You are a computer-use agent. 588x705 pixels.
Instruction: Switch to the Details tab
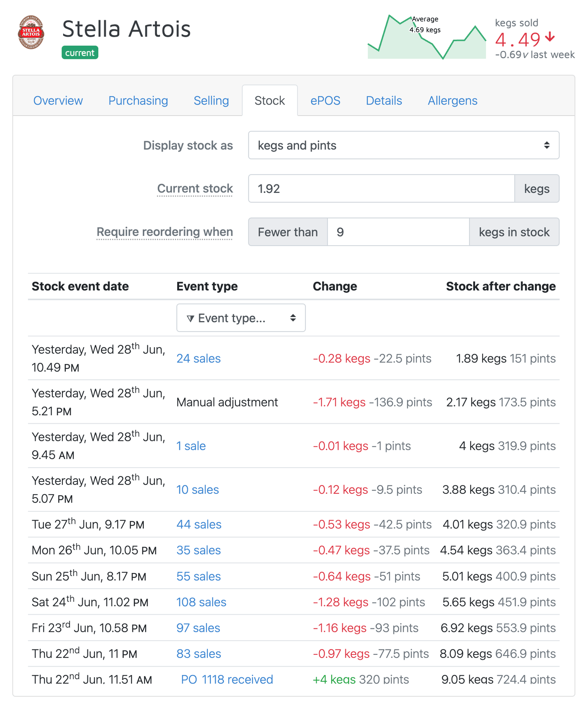(x=384, y=101)
